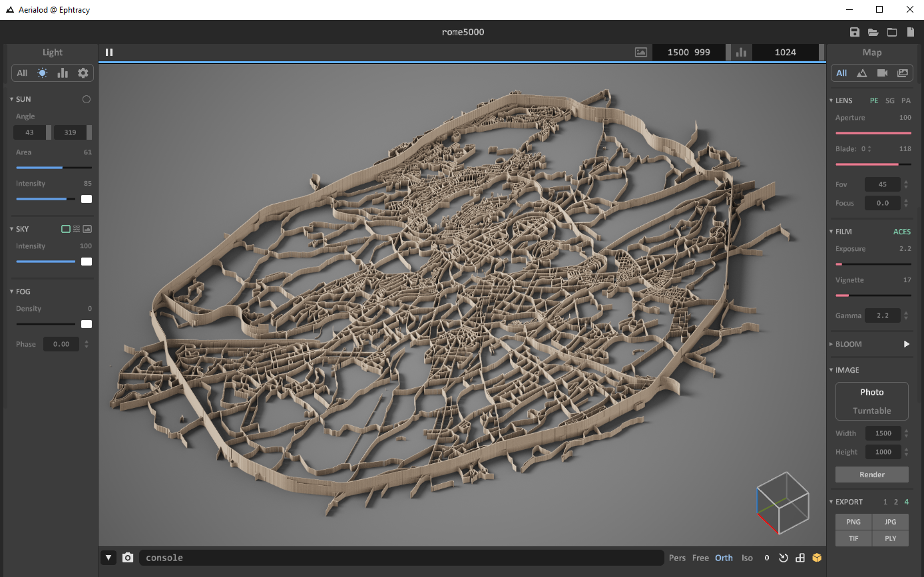
Task: Click the orange cube icon at bottom right
Action: 817,558
